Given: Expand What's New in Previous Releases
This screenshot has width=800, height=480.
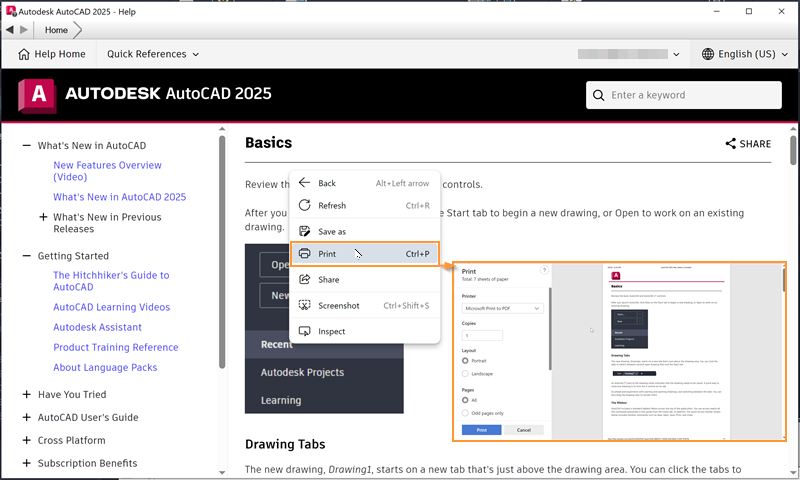Looking at the screenshot, I should coord(43,217).
